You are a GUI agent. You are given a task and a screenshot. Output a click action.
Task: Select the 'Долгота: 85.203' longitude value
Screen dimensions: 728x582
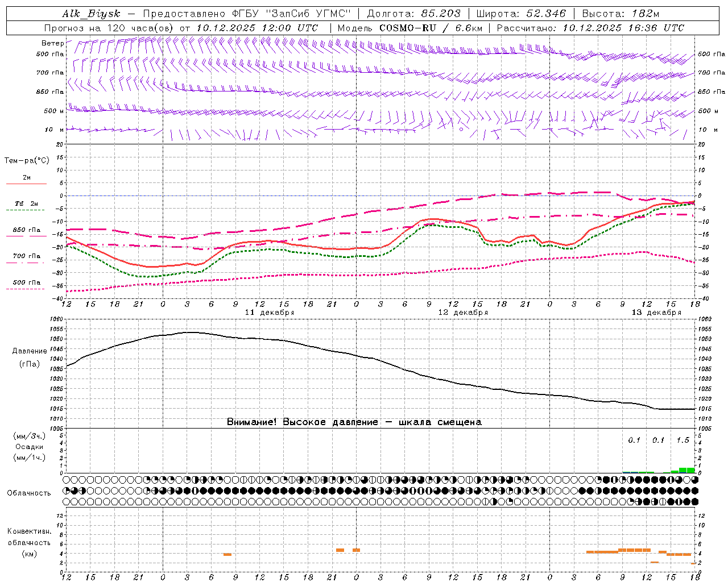413,14
